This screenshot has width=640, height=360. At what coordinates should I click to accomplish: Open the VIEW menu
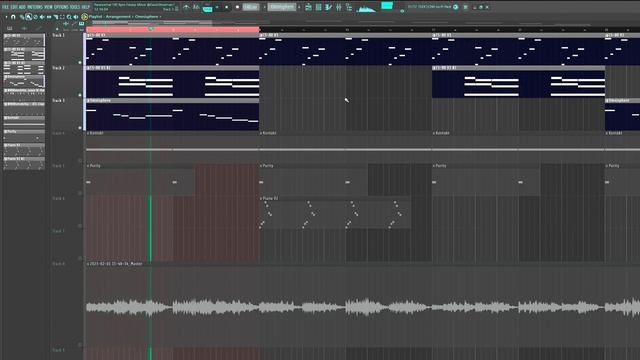[x=48, y=7]
